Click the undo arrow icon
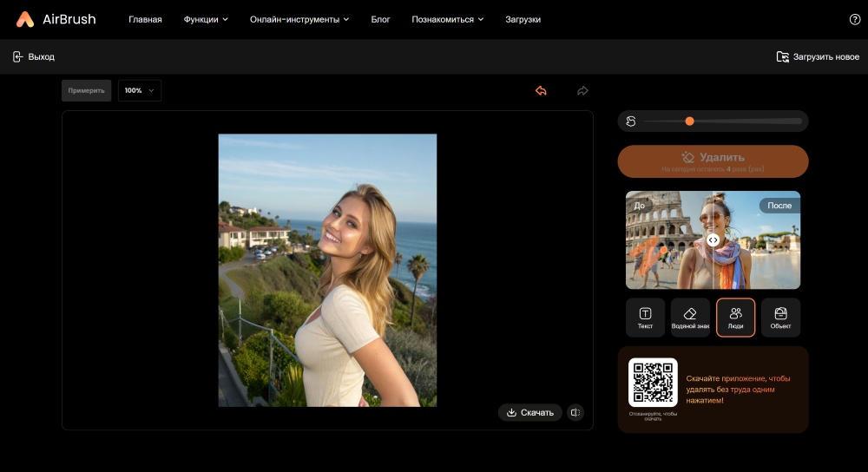Screen dimensions: 868x472 [541, 91]
